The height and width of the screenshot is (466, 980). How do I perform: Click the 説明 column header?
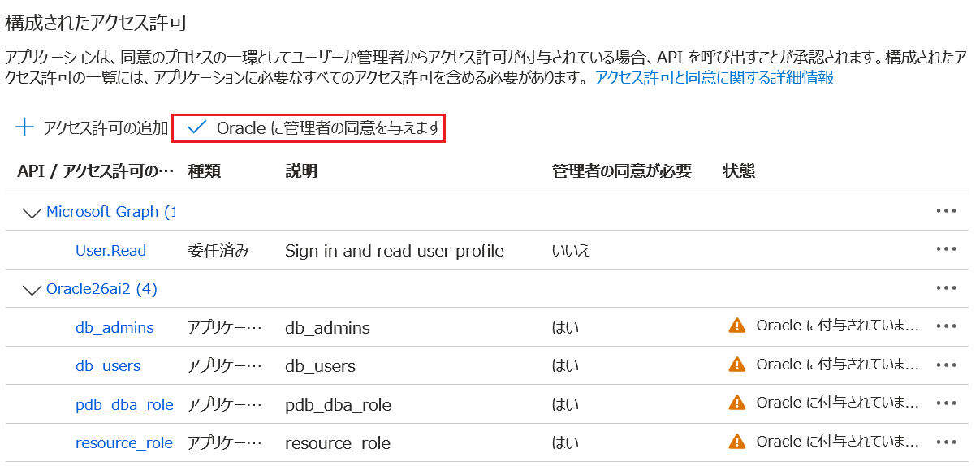point(301,170)
